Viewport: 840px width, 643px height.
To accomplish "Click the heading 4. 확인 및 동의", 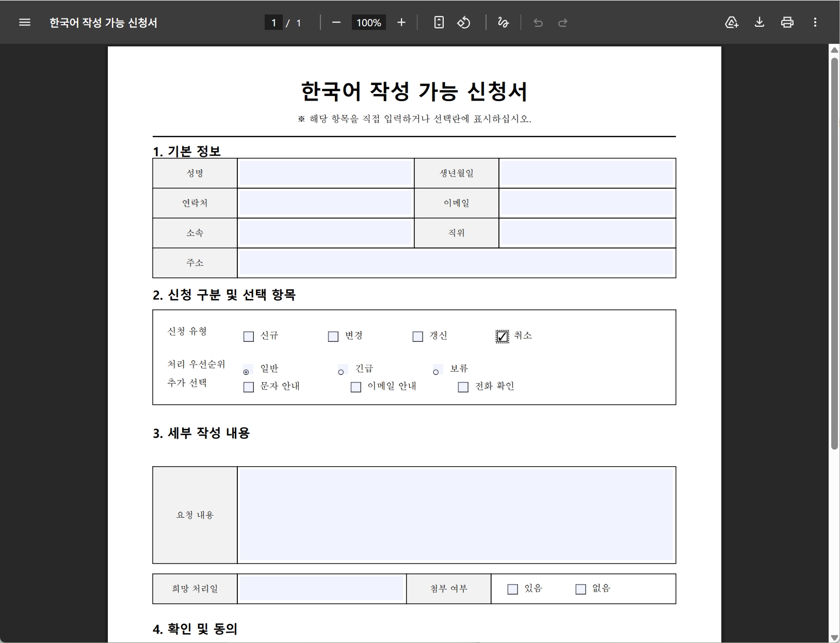I will coord(195,629).
